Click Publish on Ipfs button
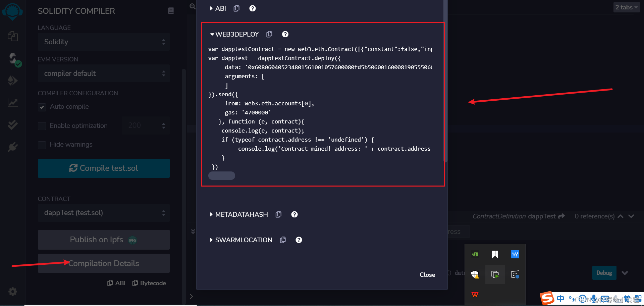Image resolution: width=644 pixels, height=306 pixels. [104, 240]
